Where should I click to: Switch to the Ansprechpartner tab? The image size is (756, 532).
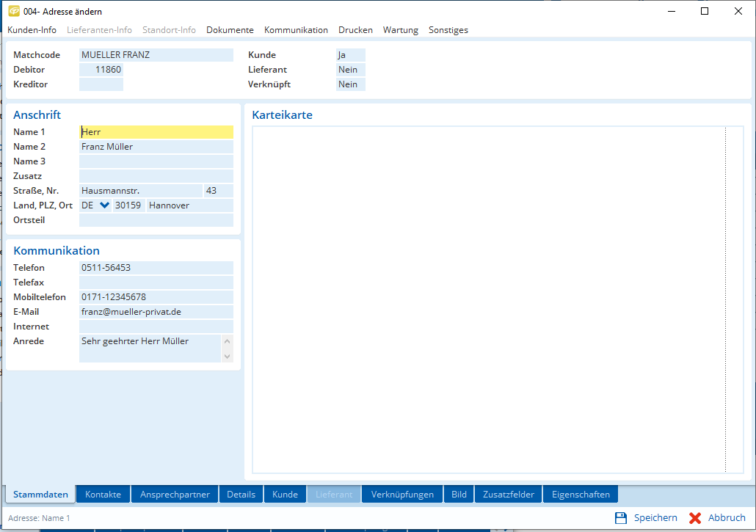(x=175, y=495)
